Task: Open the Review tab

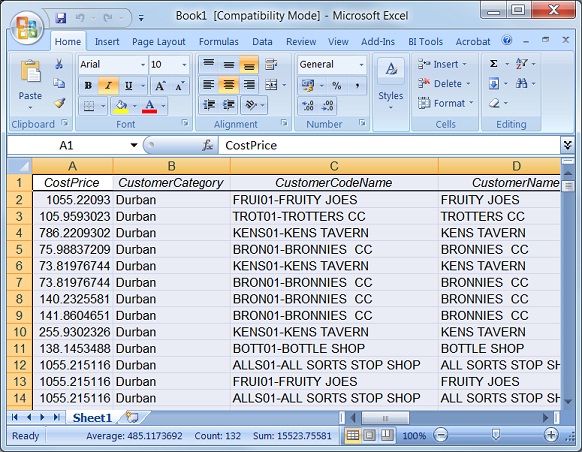Action: pos(301,42)
